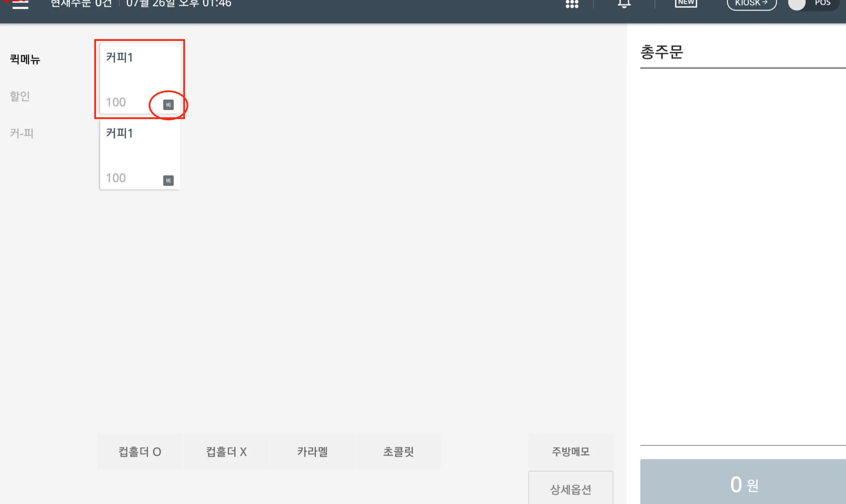This screenshot has height=504, width=846.
Task: Select the 퀵메뉴 category
Action: click(x=25, y=59)
